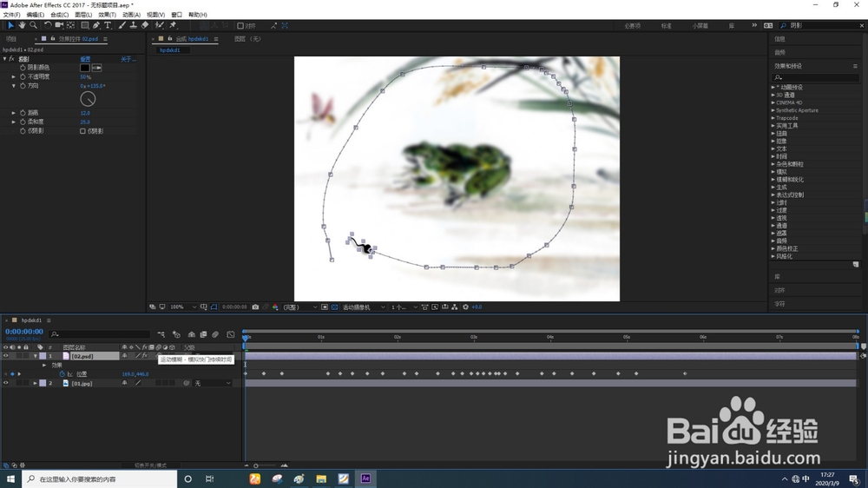Toggle the snapping checkbox in toolbar
The height and width of the screenshot is (488, 868).
(x=240, y=25)
